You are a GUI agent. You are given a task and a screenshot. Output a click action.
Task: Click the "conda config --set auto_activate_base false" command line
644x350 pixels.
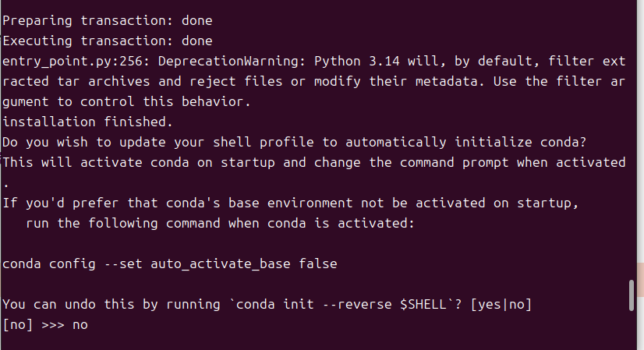170,263
